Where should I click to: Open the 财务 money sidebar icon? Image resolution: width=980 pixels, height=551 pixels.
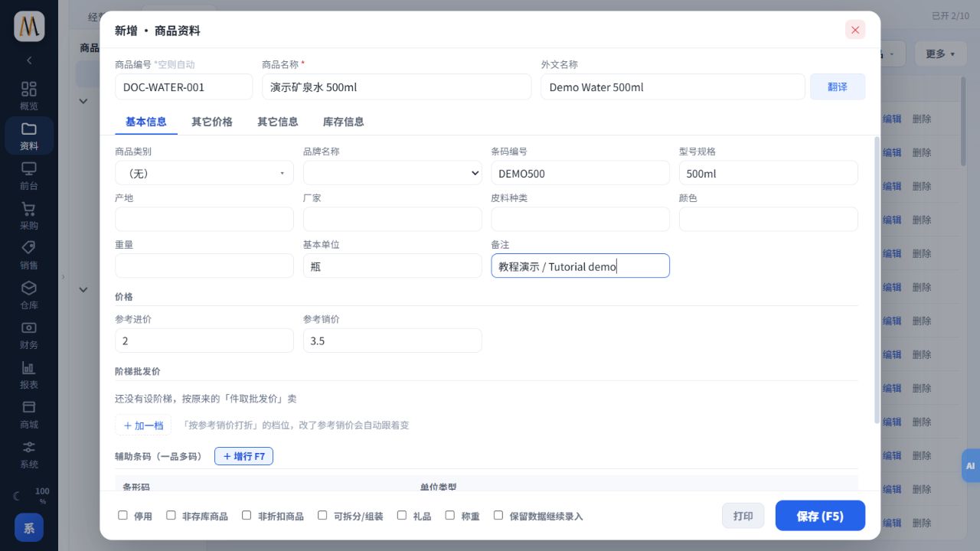(x=28, y=334)
